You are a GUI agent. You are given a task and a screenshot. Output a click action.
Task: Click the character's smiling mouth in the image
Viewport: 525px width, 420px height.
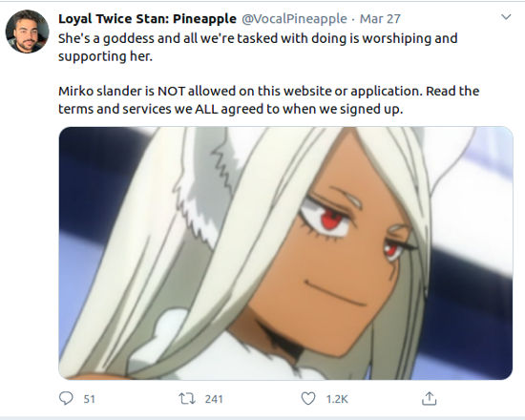[336, 294]
